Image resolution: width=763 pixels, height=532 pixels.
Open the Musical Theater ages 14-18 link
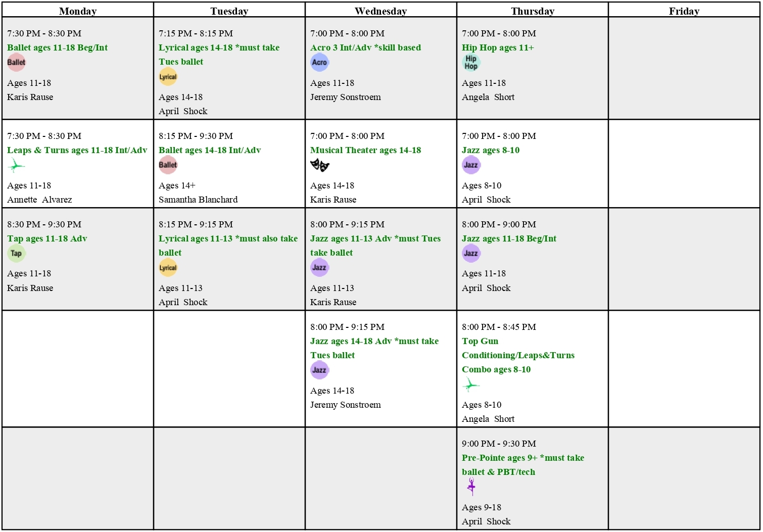365,150
